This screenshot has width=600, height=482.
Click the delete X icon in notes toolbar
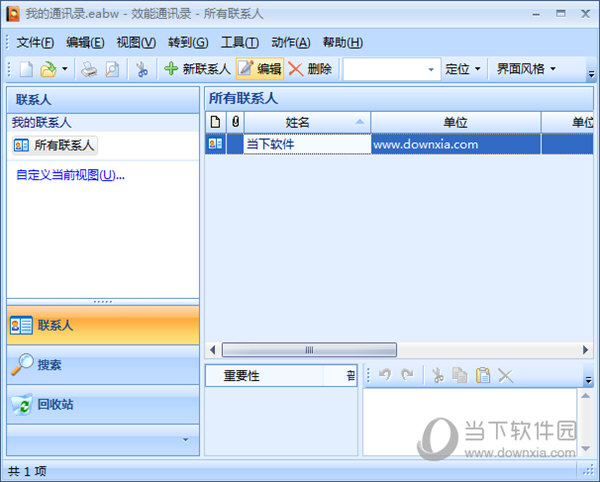coord(505,375)
